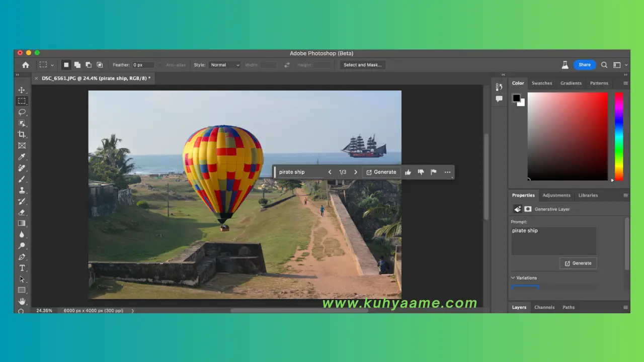Click Generate on the contextual task bar
This screenshot has height=362, width=644.
(381, 172)
